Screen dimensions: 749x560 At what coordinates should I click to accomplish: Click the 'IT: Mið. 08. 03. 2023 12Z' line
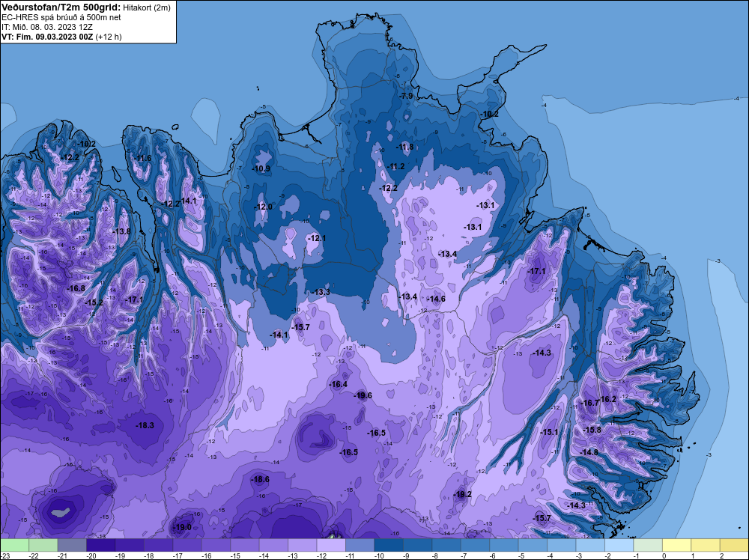tap(46, 27)
